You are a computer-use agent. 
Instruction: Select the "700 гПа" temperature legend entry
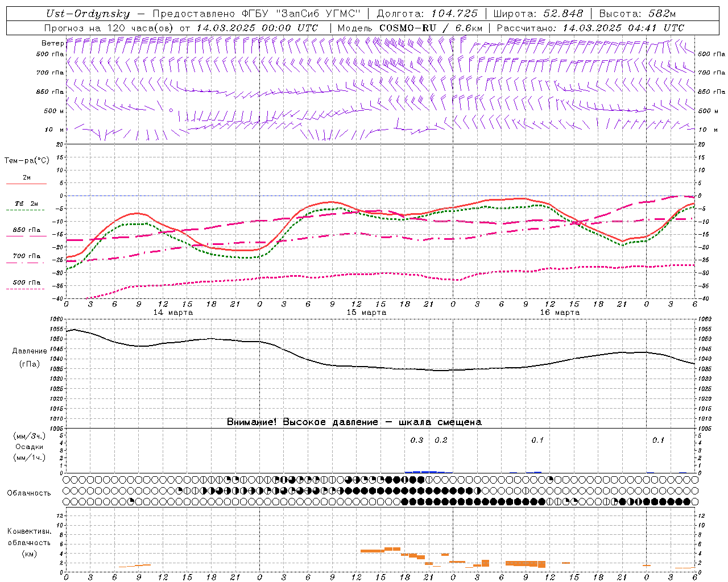(x=26, y=256)
